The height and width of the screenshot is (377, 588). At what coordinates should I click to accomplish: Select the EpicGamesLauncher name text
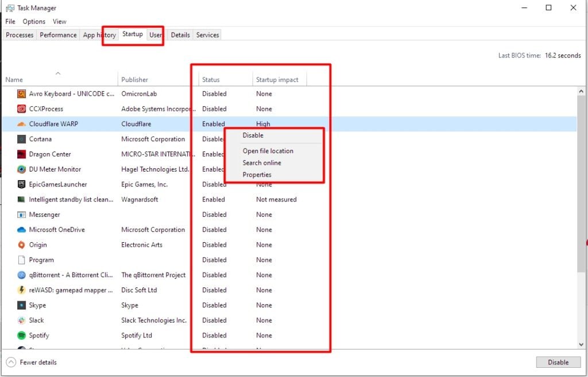pyautogui.click(x=58, y=184)
